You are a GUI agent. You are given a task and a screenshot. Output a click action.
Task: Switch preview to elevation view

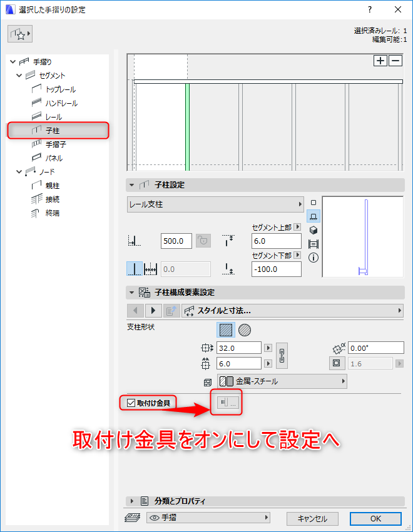[314, 216]
